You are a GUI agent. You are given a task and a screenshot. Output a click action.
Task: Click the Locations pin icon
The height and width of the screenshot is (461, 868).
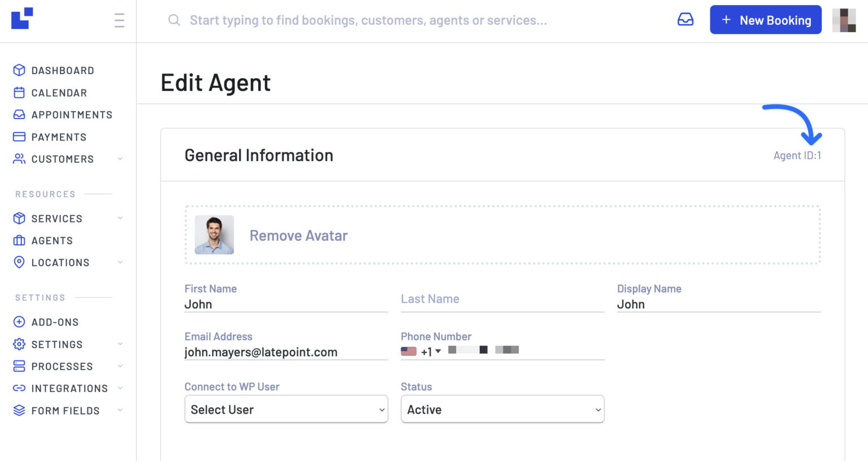[x=19, y=262]
